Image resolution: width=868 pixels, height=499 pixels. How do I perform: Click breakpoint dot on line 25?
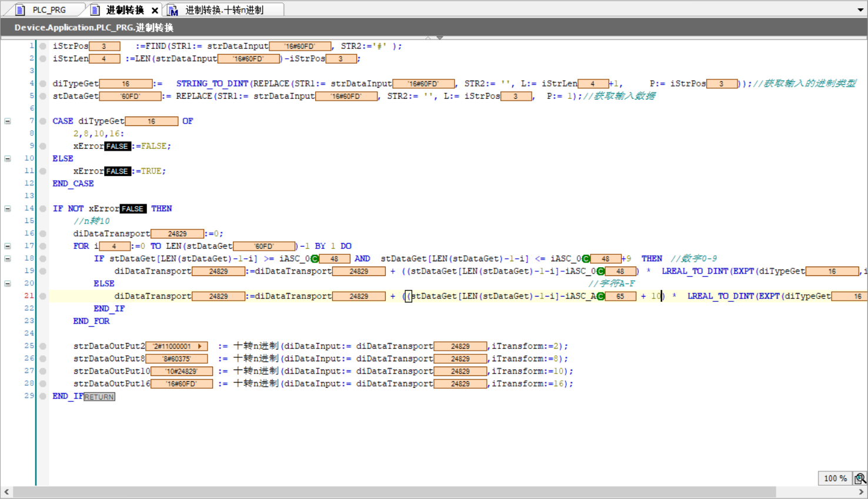(43, 346)
